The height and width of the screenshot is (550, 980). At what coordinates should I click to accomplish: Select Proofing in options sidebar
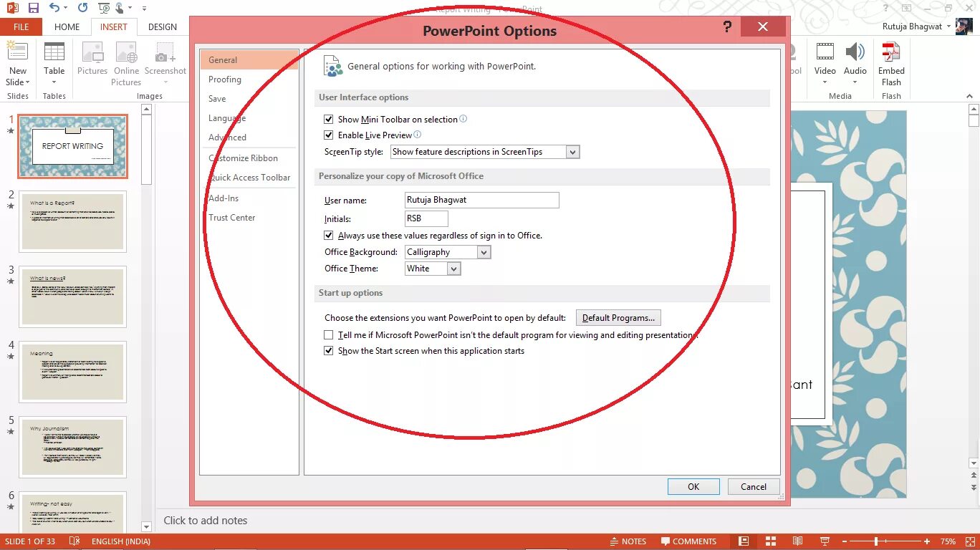[225, 79]
